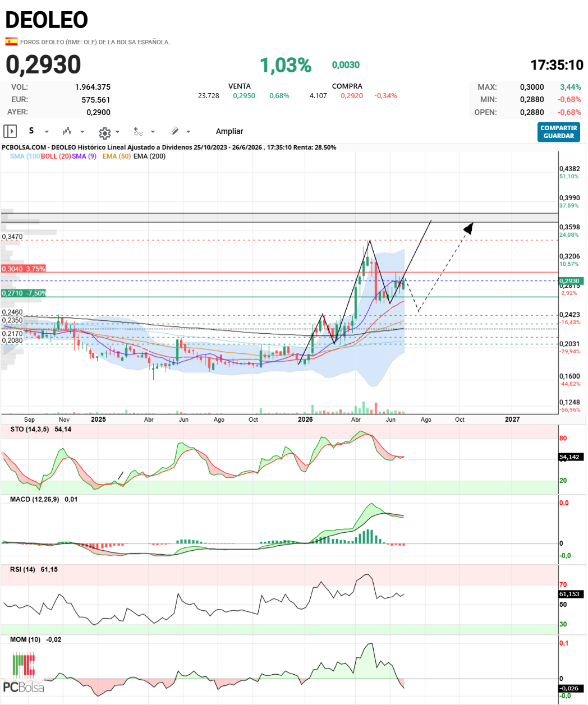Click the 0,2710 -7,50% green price tag
The width and height of the screenshot is (588, 705).
[x=24, y=293]
